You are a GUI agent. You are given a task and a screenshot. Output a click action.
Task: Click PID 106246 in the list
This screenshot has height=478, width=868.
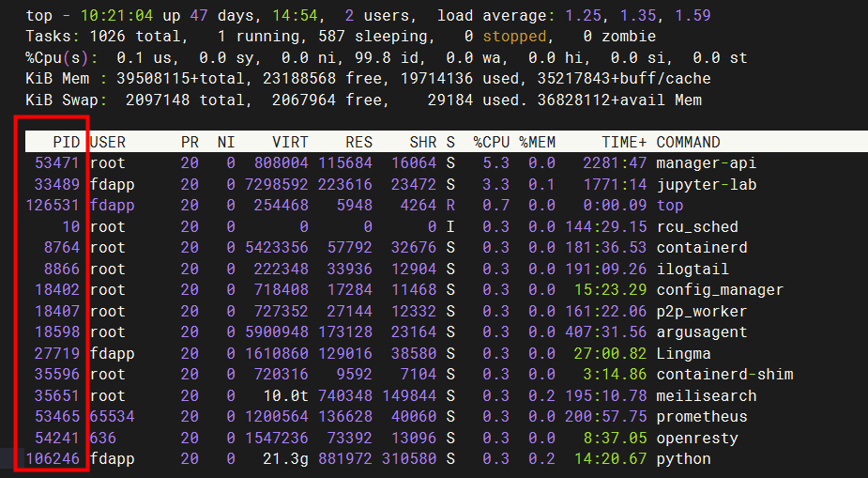53,459
